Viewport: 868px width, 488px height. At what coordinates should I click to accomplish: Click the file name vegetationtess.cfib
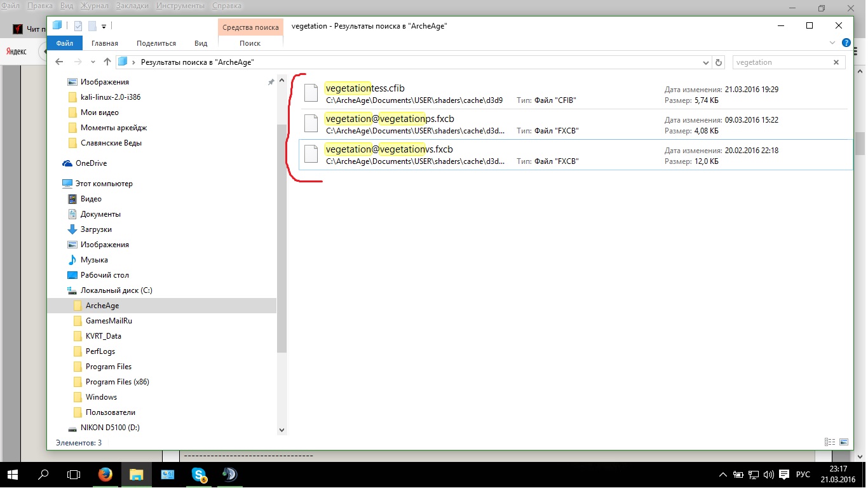[365, 88]
